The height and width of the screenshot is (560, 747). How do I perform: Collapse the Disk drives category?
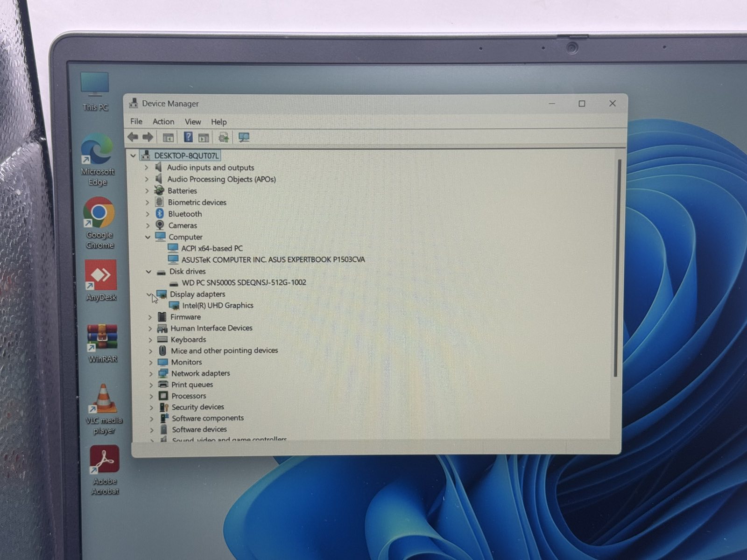point(148,272)
